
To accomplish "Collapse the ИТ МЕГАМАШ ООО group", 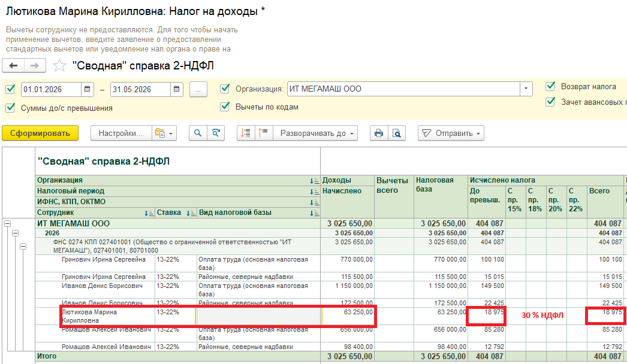I will (x=7, y=223).
